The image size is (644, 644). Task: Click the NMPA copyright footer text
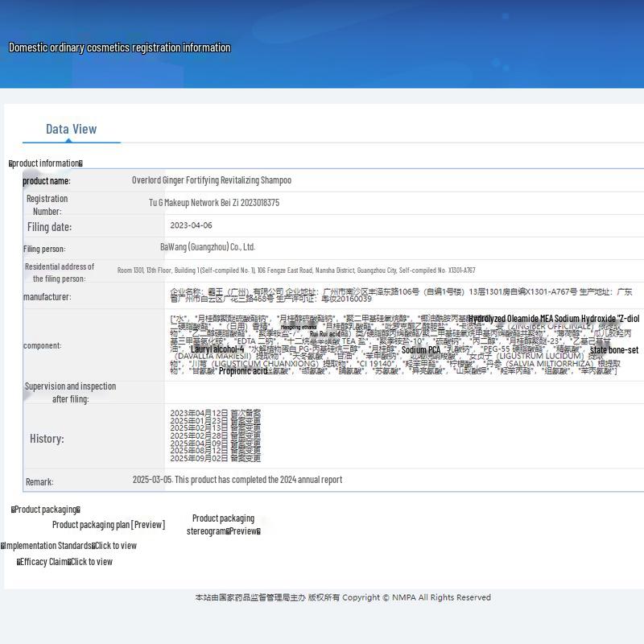click(342, 597)
